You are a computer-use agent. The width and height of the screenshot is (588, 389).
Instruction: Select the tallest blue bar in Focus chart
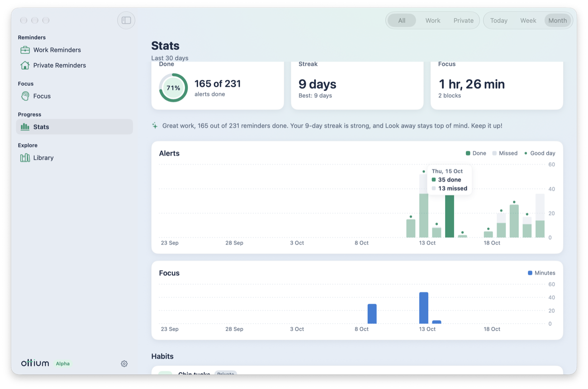click(424, 308)
